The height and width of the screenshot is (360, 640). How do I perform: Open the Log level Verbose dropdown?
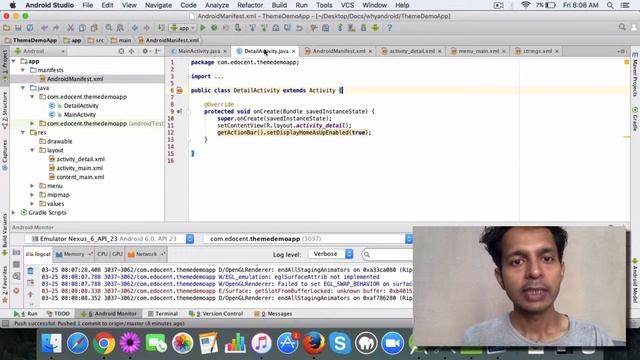(331, 254)
